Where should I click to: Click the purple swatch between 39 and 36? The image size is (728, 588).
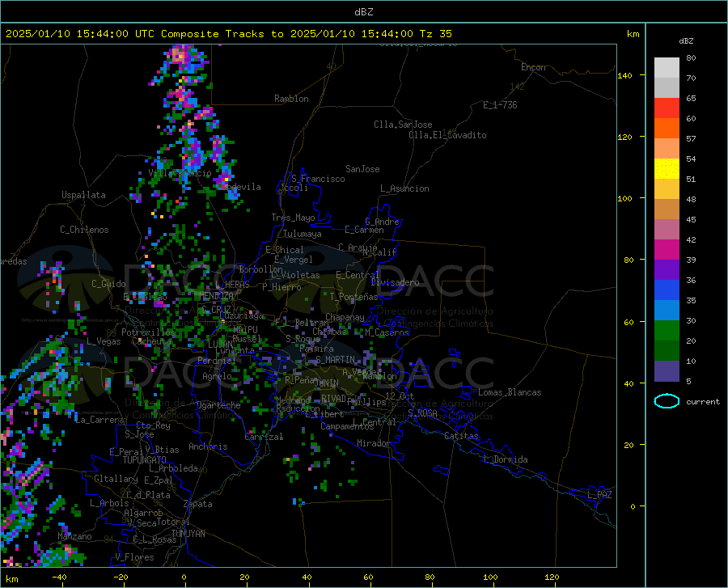tap(667, 270)
